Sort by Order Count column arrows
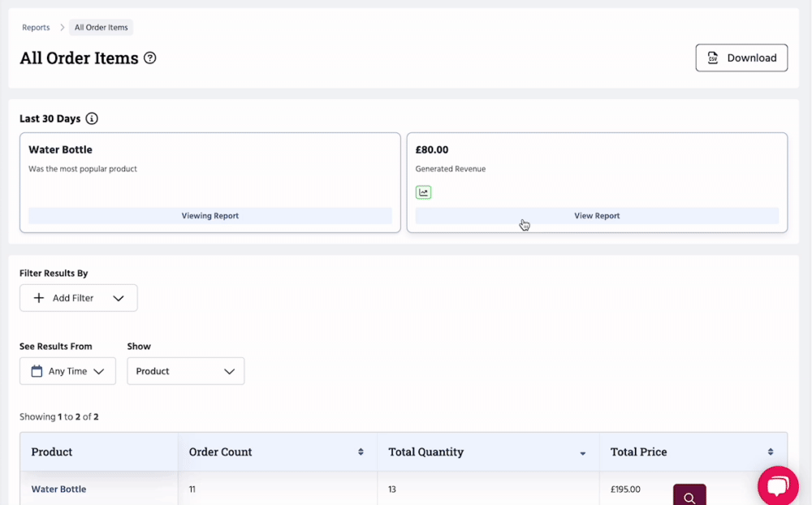 click(361, 452)
